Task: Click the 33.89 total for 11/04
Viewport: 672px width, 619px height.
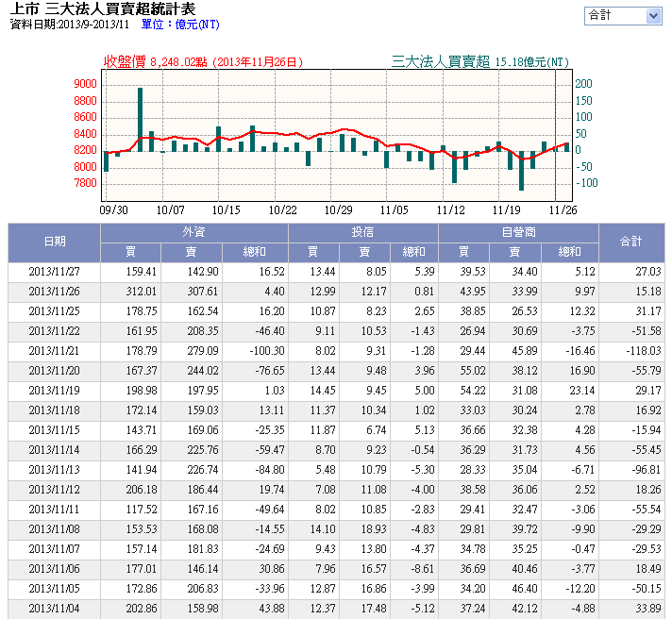Action: [x=648, y=609]
